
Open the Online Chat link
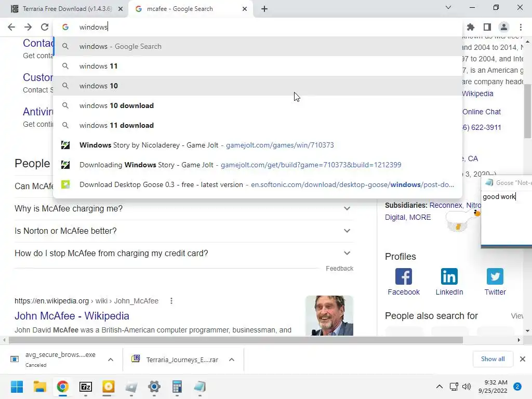point(482,112)
